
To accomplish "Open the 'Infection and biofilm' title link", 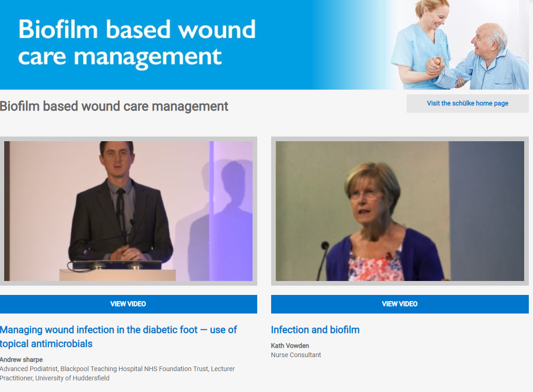I will pyautogui.click(x=315, y=330).
